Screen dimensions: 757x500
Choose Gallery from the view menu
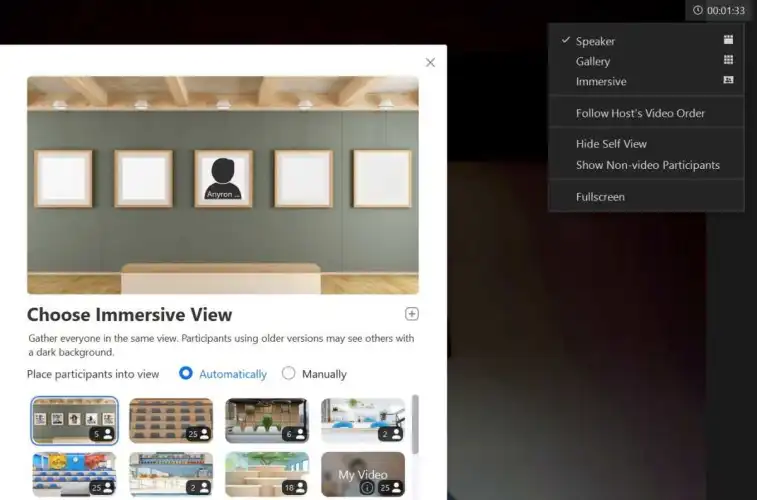[x=593, y=61]
